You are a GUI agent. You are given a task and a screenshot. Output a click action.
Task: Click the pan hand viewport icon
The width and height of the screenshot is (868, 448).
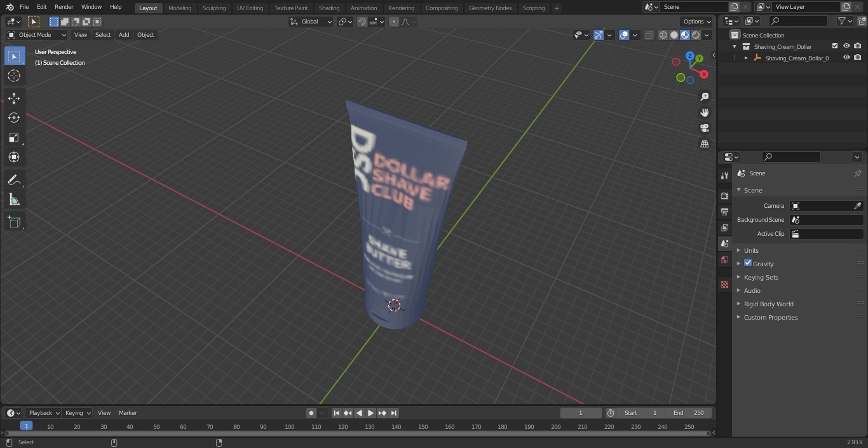[704, 112]
